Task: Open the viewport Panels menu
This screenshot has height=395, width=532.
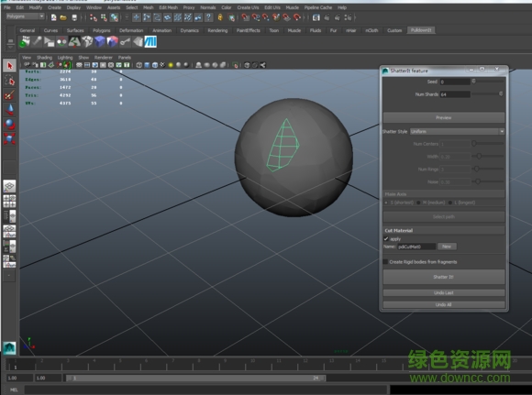Action: click(125, 58)
